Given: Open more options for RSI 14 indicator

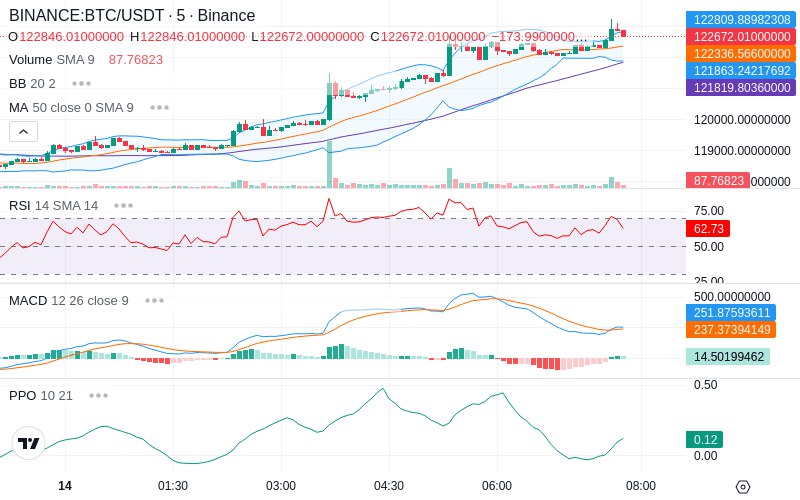Looking at the screenshot, I should (x=123, y=206).
